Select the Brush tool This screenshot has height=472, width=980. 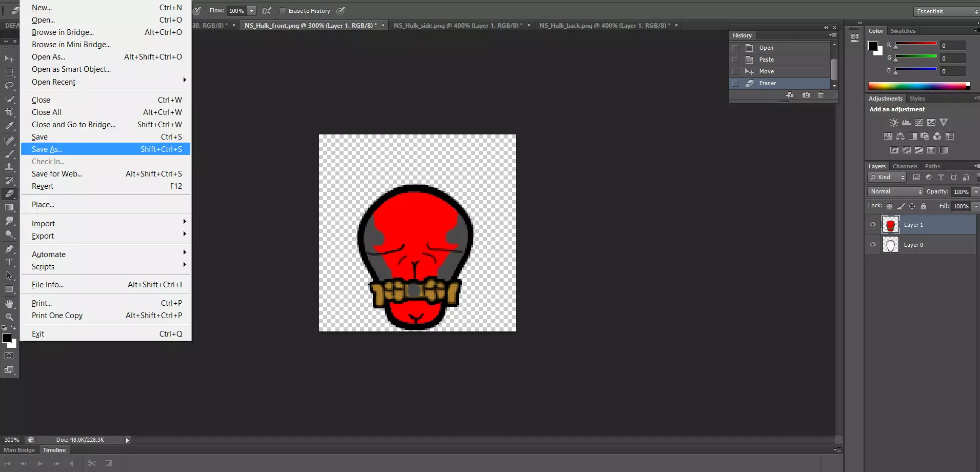pos(9,153)
